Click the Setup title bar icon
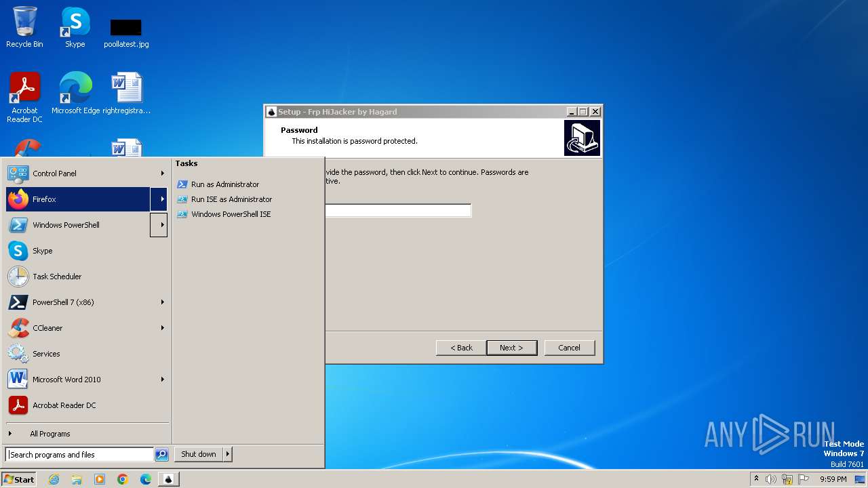The height and width of the screenshot is (488, 868). [271, 112]
